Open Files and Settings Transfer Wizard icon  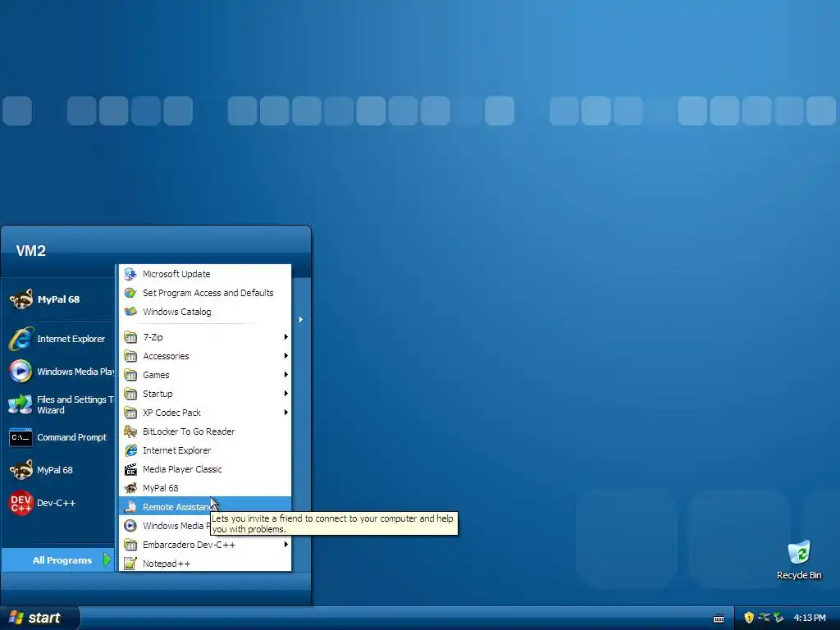tap(21, 404)
